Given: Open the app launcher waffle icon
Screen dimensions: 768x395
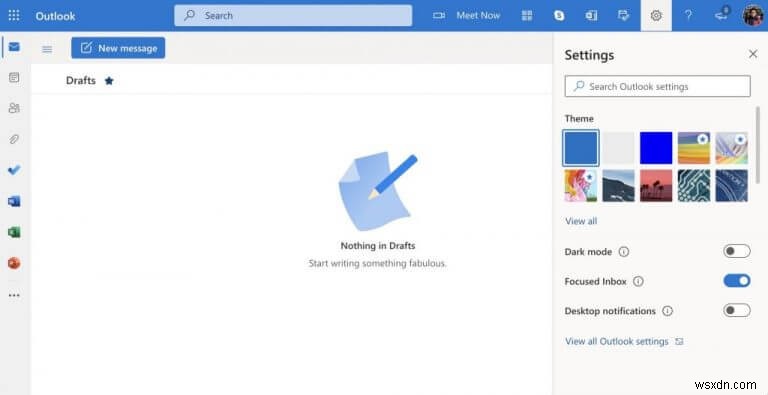Looking at the screenshot, I should point(14,15).
